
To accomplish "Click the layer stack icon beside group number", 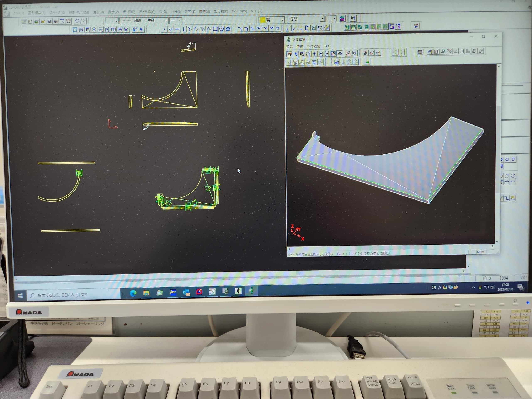I will 342,19.
